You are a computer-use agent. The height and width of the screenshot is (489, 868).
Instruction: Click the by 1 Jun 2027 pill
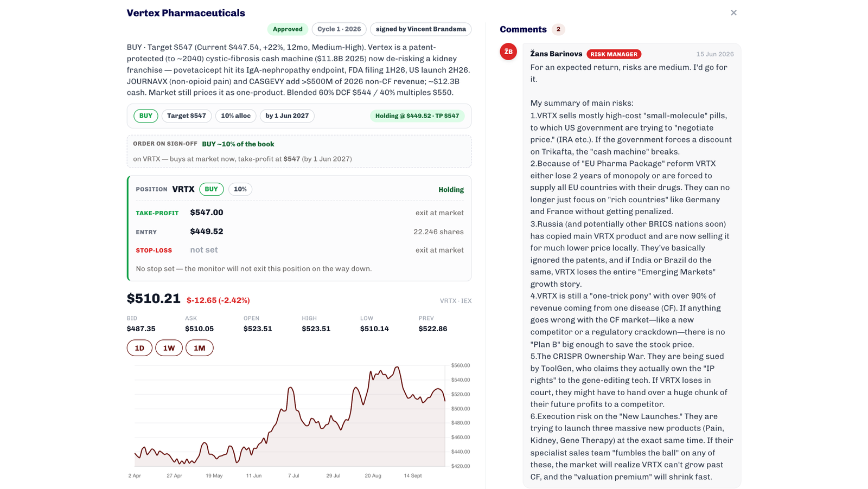[287, 116]
